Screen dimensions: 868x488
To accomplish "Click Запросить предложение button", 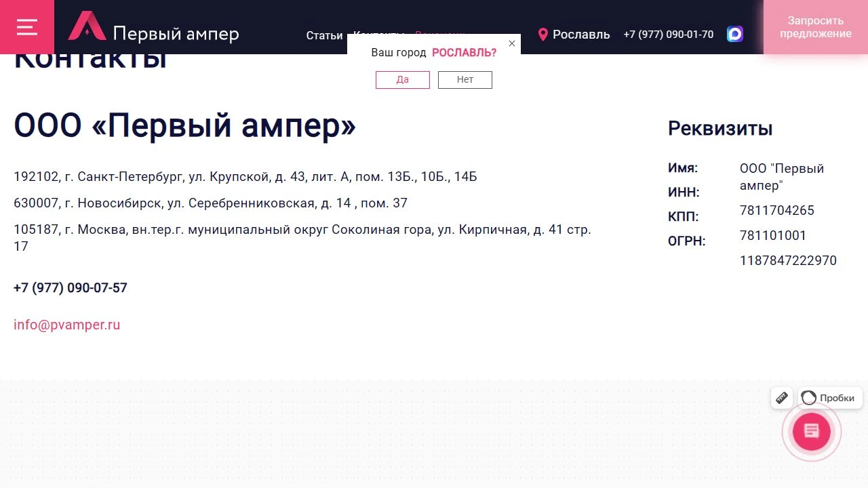I will 816,27.
